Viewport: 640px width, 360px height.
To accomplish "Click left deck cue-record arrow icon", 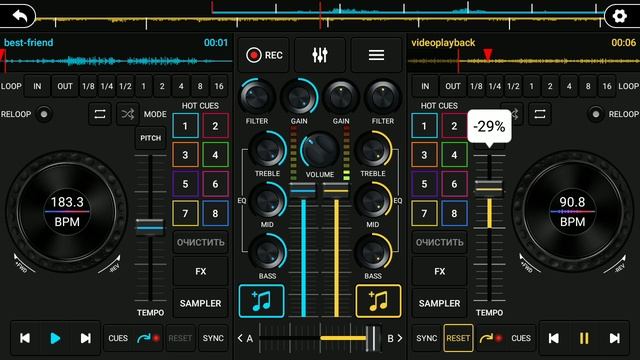I will coord(148,338).
